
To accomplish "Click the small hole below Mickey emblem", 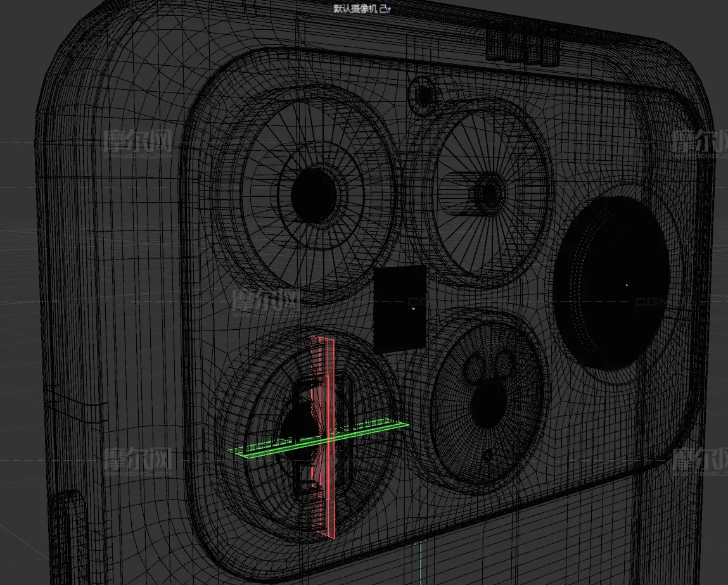I will pyautogui.click(x=487, y=454).
